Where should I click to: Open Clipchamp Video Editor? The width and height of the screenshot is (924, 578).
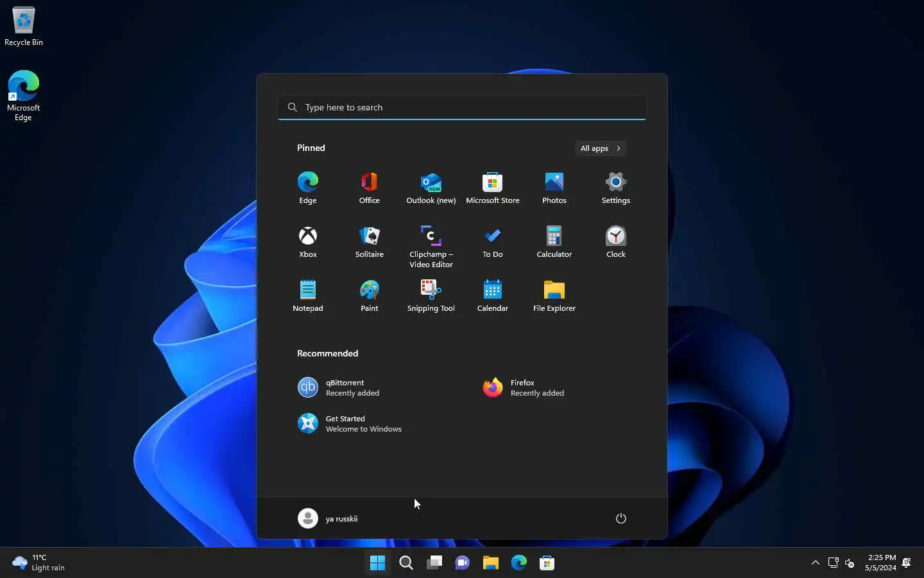point(431,247)
